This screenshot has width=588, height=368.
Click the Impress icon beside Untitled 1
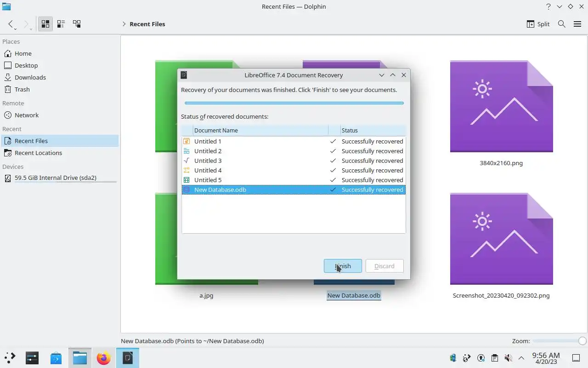pyautogui.click(x=187, y=141)
